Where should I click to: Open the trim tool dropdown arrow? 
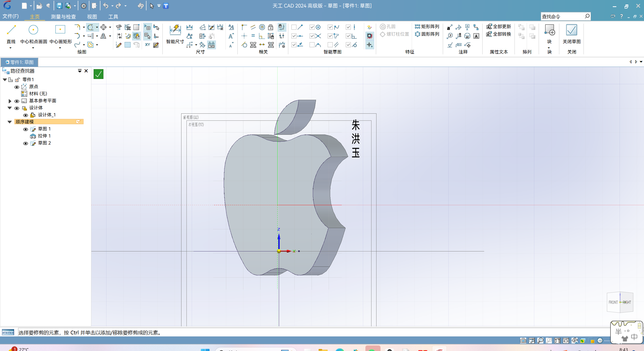97,27
